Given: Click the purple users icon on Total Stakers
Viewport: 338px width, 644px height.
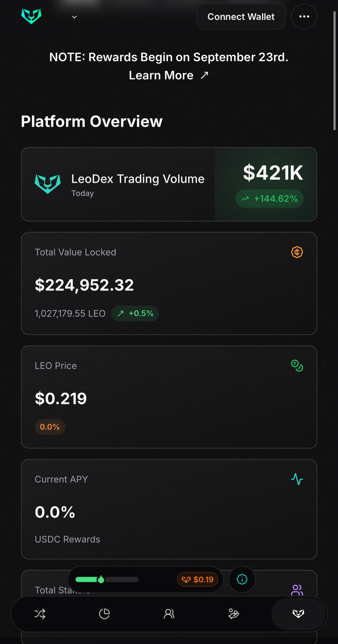Looking at the screenshot, I should [x=297, y=590].
